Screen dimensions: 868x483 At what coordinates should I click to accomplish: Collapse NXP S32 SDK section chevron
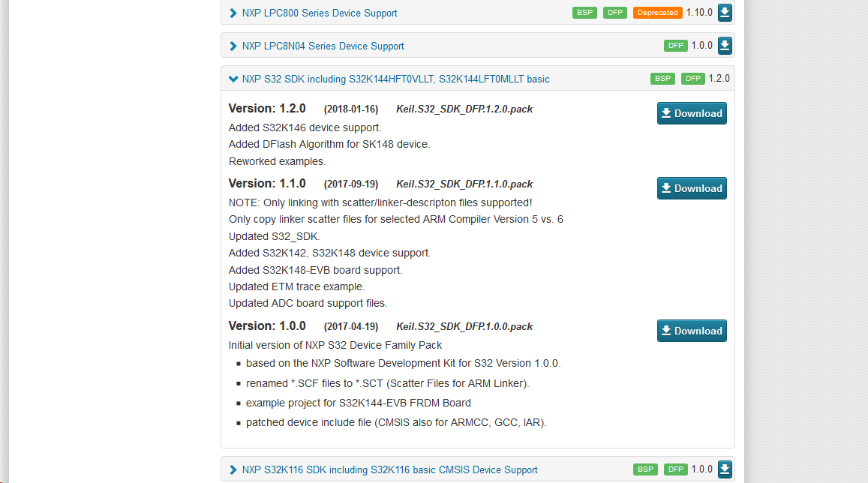coord(233,79)
